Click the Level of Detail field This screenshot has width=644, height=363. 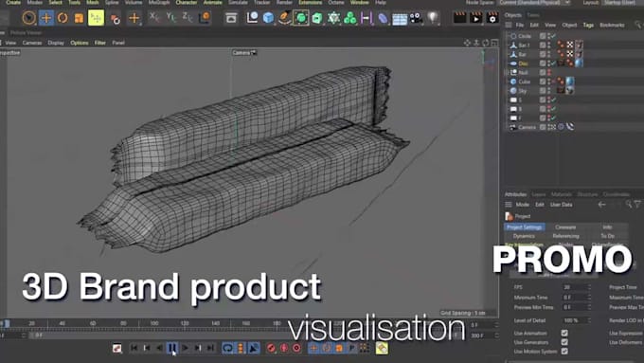pyautogui.click(x=576, y=320)
